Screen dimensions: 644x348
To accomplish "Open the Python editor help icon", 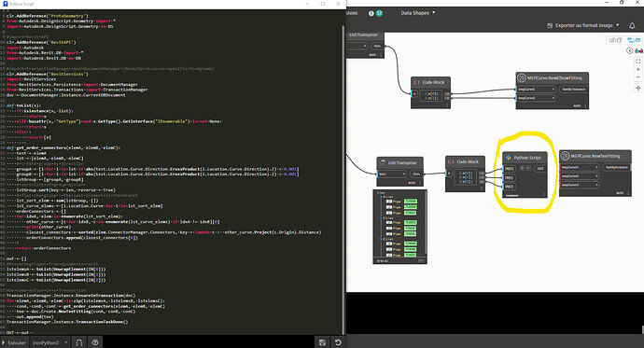I will coord(95,342).
